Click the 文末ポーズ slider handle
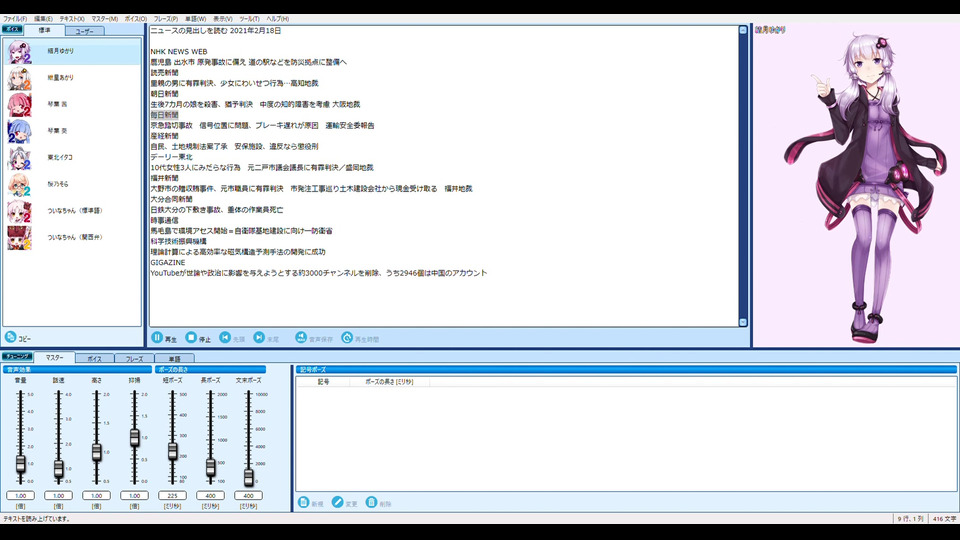 pyautogui.click(x=248, y=477)
